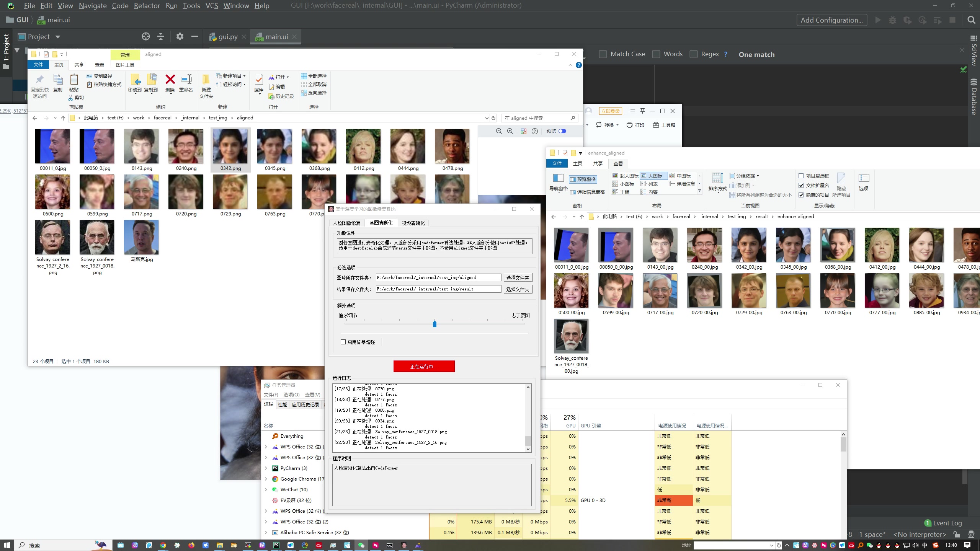Click the video enhancement tab icon

[x=413, y=223]
